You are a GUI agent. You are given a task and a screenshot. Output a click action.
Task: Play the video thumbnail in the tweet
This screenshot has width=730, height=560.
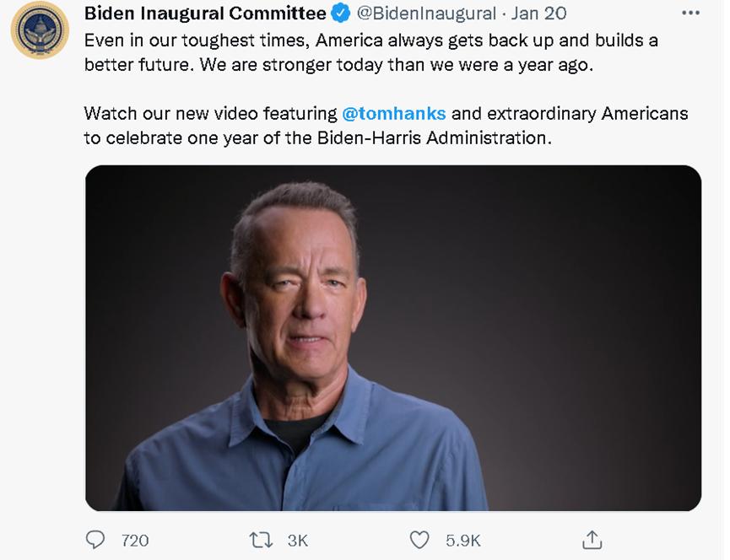pos(393,337)
